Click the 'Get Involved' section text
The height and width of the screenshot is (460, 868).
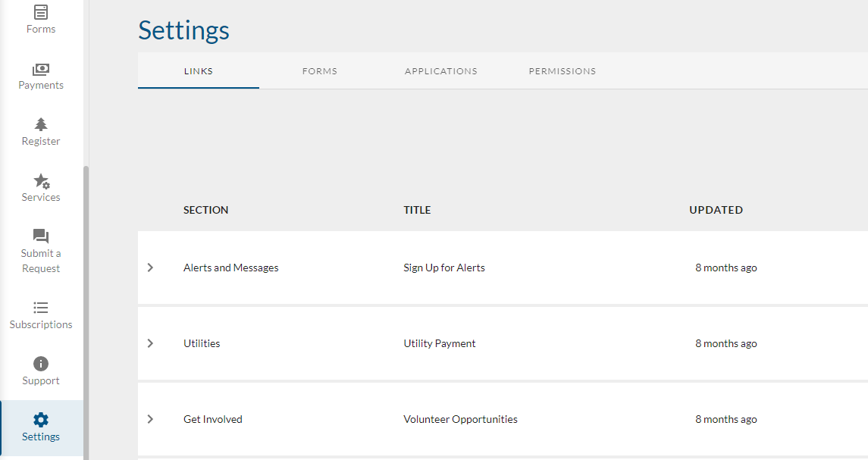(x=212, y=419)
